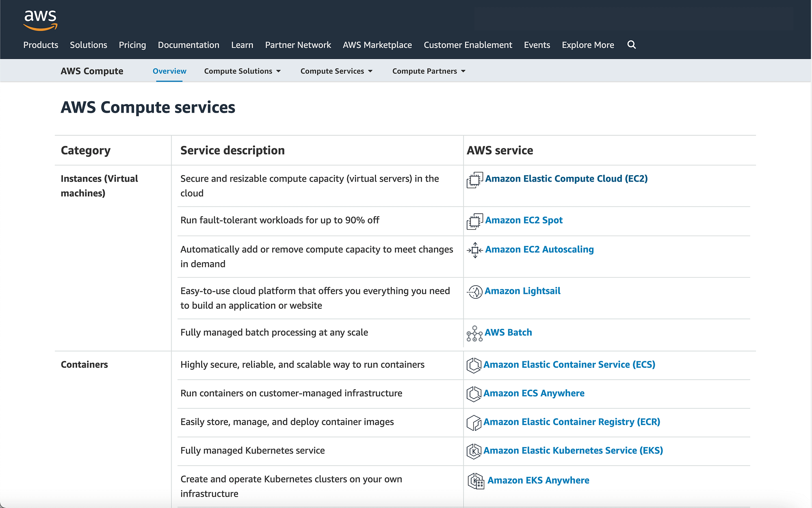The height and width of the screenshot is (508, 812).
Task: Click 'Highly secure, reliable, and scalable way' description
Action: coord(302,365)
